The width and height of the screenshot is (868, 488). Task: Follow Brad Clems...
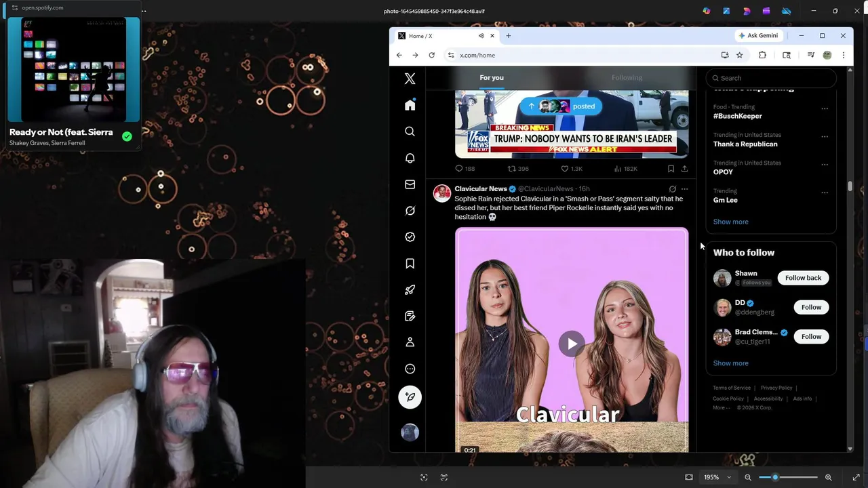click(811, 336)
